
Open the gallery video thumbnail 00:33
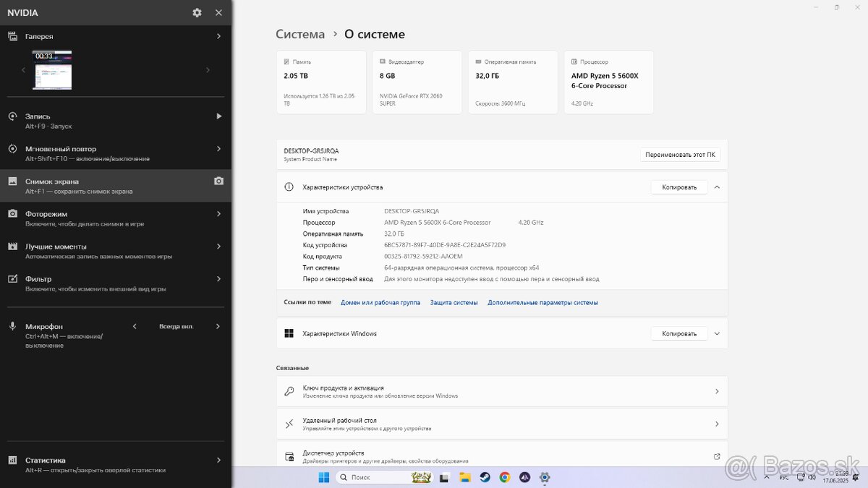pos(52,70)
